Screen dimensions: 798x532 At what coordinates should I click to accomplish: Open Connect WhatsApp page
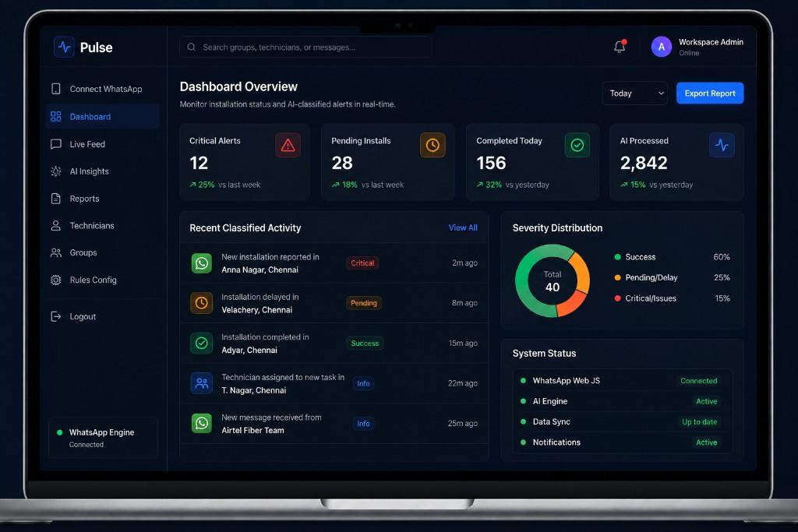[x=102, y=89]
